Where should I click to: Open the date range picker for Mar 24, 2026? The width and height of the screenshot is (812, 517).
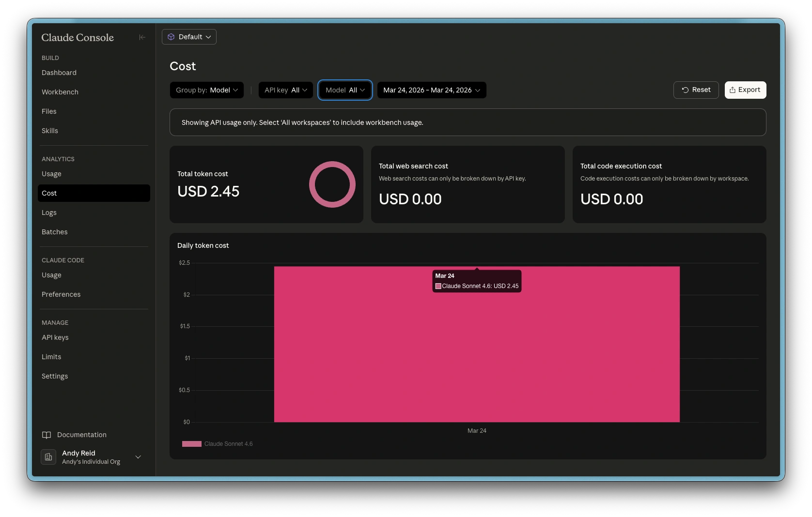(x=431, y=90)
